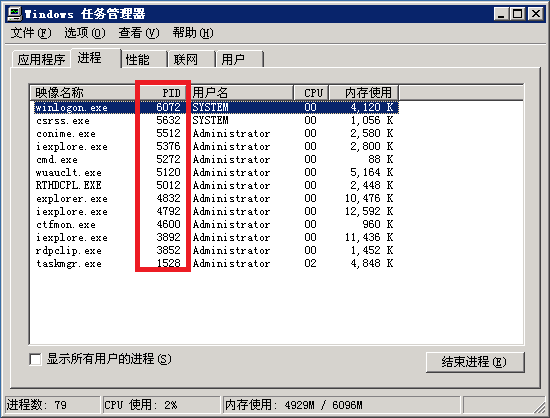The height and width of the screenshot is (418, 550).
Task: Open the 帮助(H) menu
Action: (193, 33)
